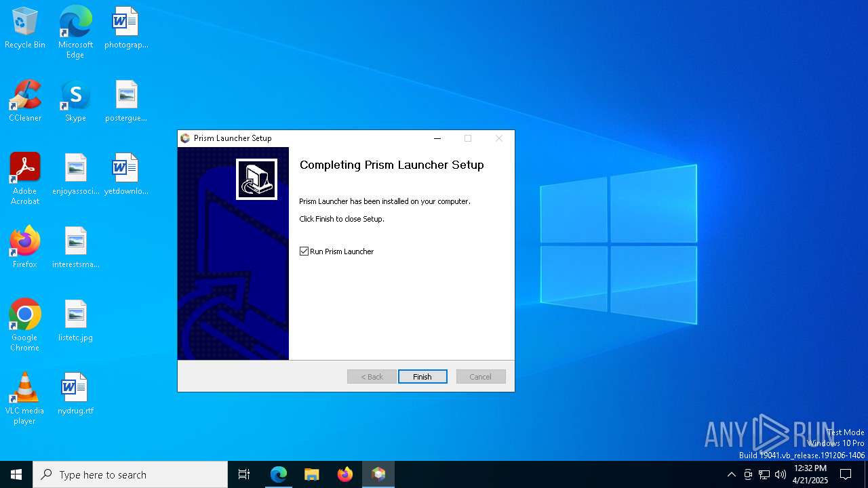Select Skype desktop shortcut
The image size is (868, 488).
coord(75,102)
